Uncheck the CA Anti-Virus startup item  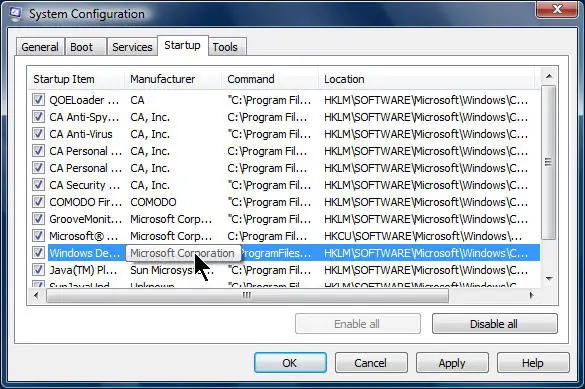pyautogui.click(x=38, y=134)
